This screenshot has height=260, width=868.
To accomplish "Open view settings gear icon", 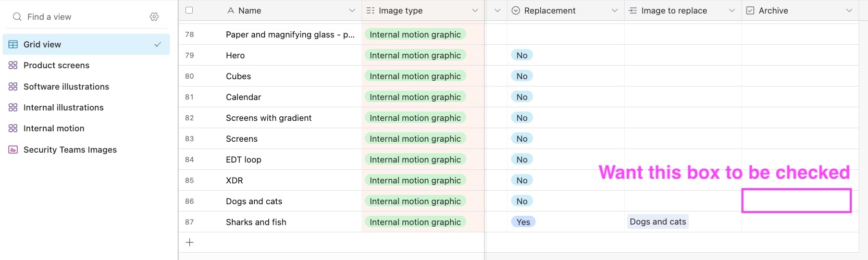I will click(x=154, y=17).
